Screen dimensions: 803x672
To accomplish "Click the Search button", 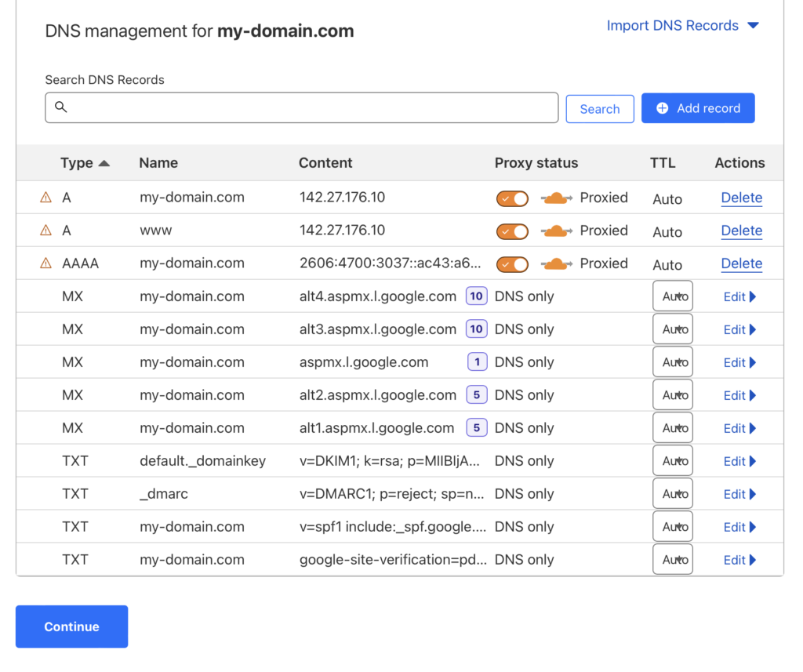I will 600,108.
